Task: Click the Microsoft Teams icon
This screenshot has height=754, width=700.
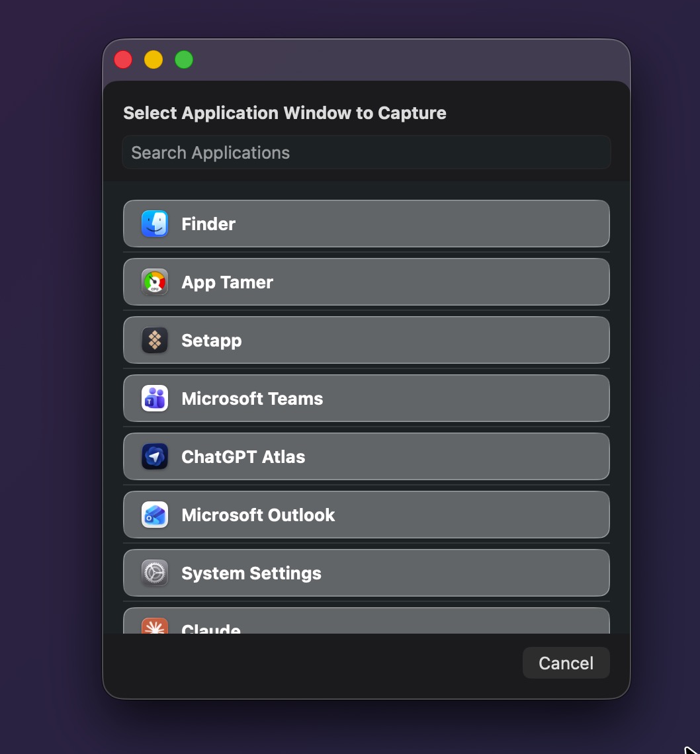Action: [x=154, y=398]
